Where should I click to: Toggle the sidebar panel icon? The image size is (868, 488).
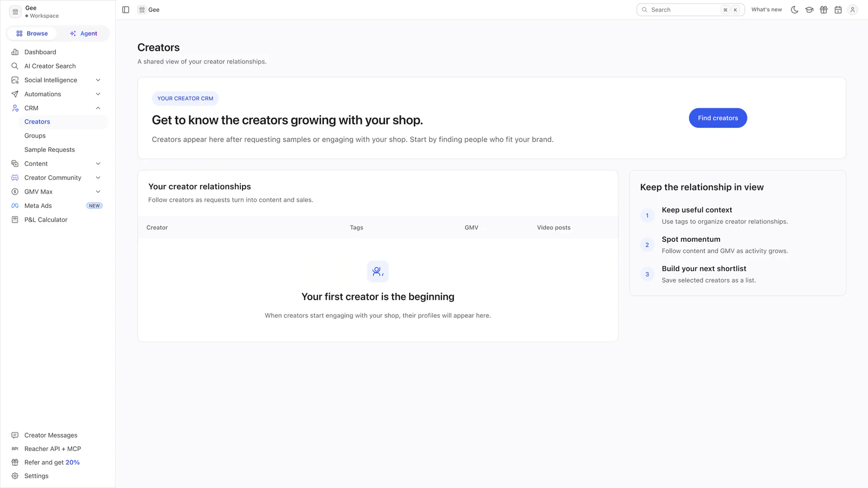(126, 10)
